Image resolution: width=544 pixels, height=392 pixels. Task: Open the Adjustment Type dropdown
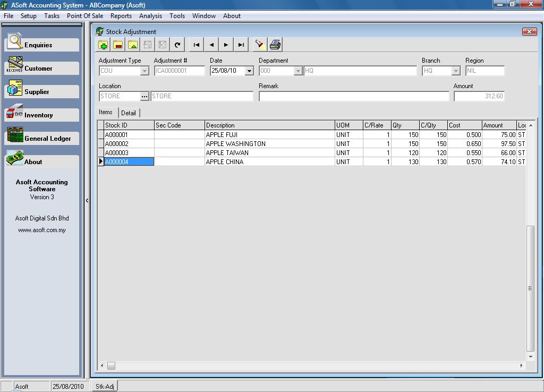(144, 71)
